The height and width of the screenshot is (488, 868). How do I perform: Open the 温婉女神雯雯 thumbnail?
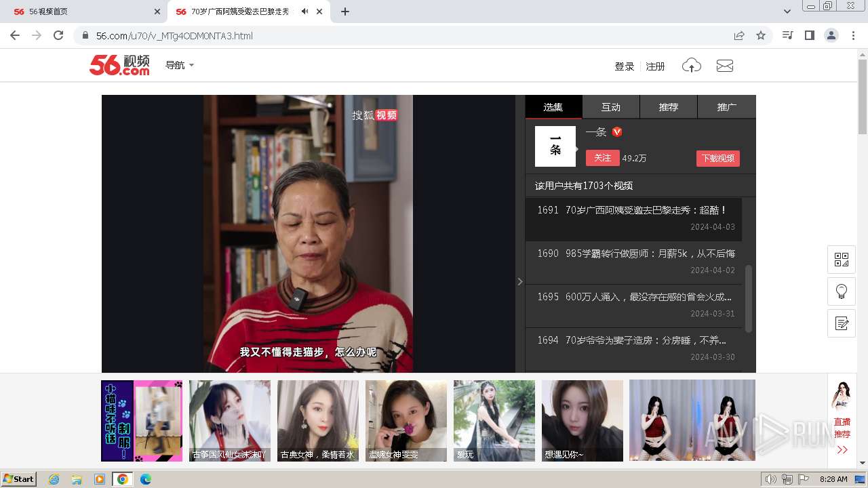click(406, 421)
